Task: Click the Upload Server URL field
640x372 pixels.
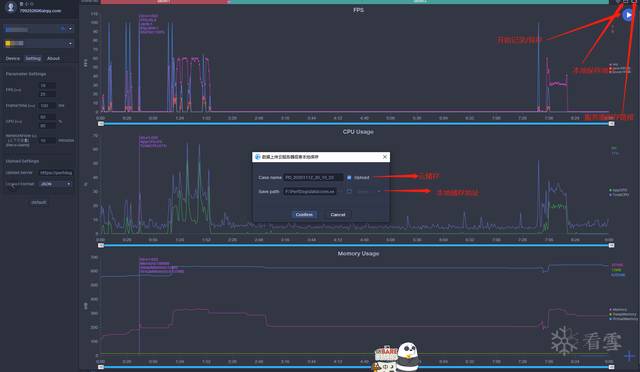Action: tap(56, 173)
